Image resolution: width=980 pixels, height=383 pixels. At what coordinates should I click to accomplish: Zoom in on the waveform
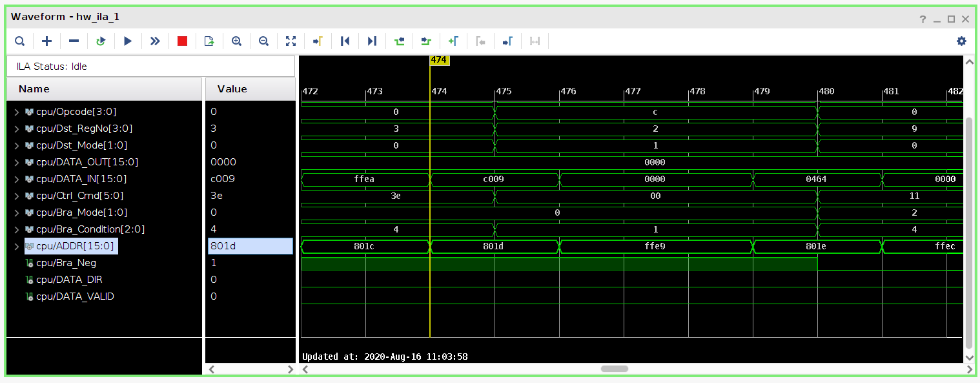tap(236, 41)
